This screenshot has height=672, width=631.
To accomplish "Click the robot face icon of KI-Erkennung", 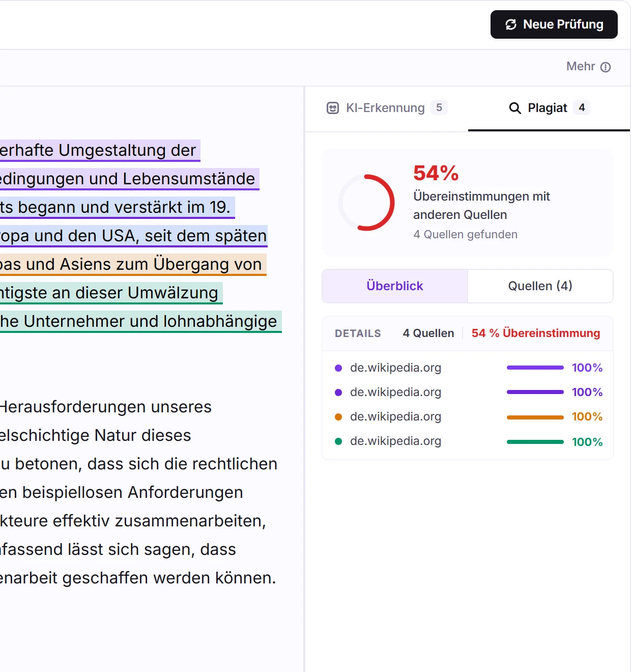I will click(x=333, y=108).
